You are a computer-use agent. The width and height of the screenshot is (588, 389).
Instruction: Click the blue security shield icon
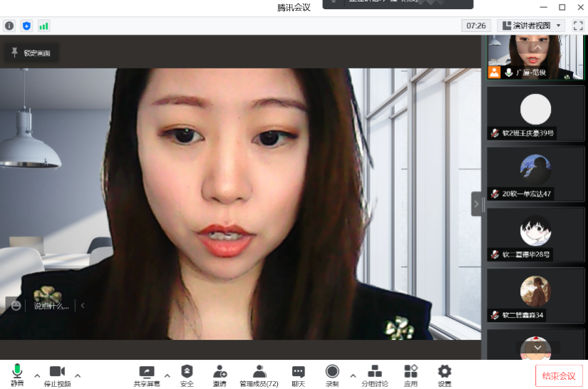click(27, 26)
